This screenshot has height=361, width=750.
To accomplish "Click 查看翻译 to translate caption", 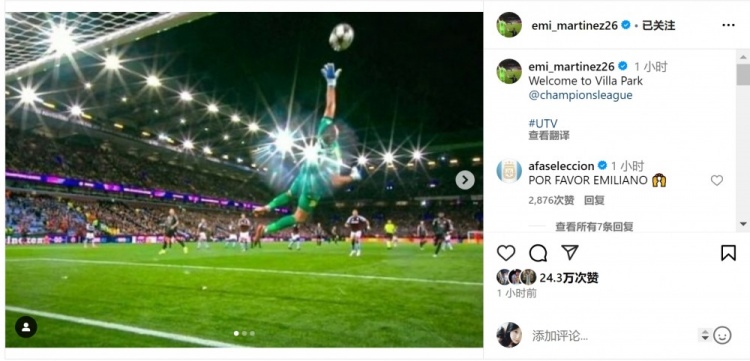I will point(549,136).
